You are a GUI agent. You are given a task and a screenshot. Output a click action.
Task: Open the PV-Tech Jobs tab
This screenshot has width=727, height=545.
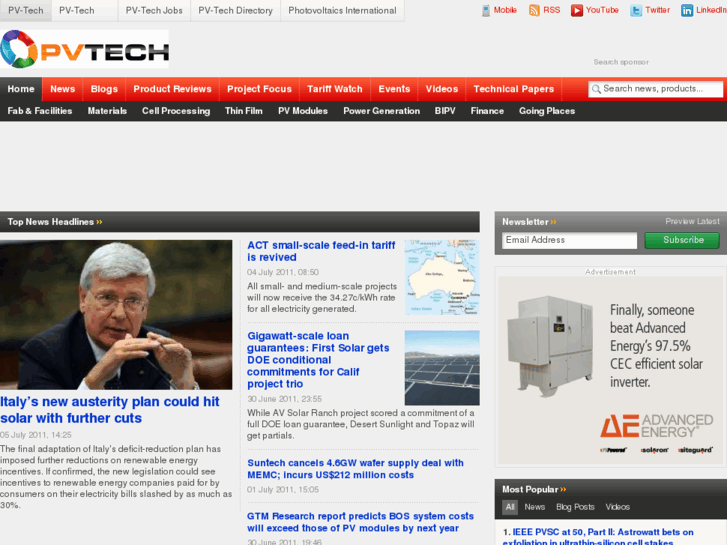pos(154,10)
